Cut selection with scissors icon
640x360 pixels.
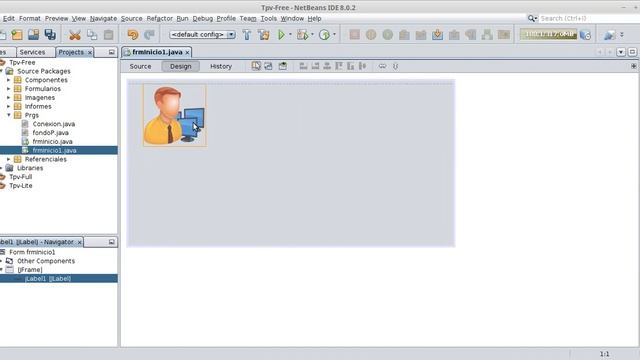click(x=75, y=35)
